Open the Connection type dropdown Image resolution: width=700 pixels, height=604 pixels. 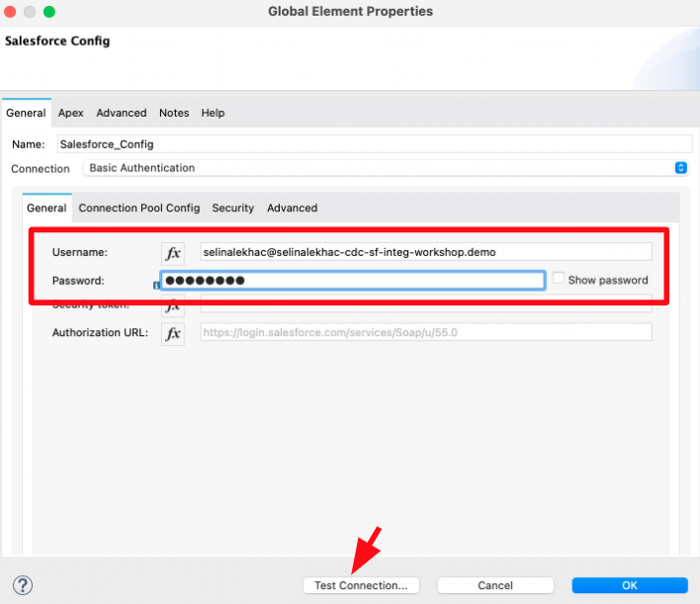tap(387, 168)
